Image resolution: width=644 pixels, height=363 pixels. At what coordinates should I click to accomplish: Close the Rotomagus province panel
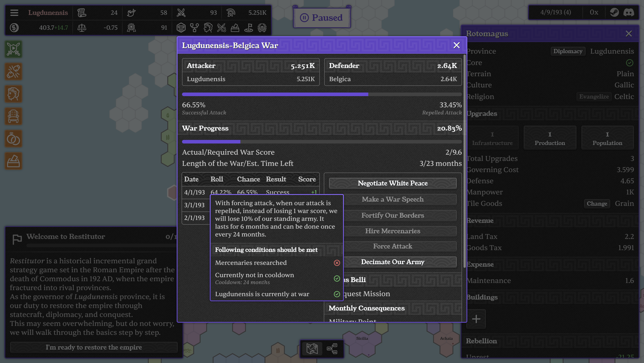(629, 34)
